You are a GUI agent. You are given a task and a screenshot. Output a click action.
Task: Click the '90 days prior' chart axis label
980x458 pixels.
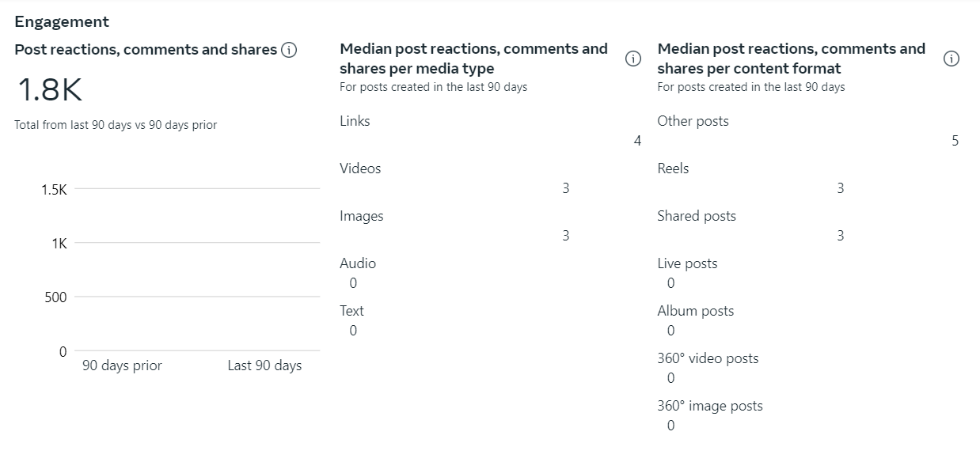[122, 365]
